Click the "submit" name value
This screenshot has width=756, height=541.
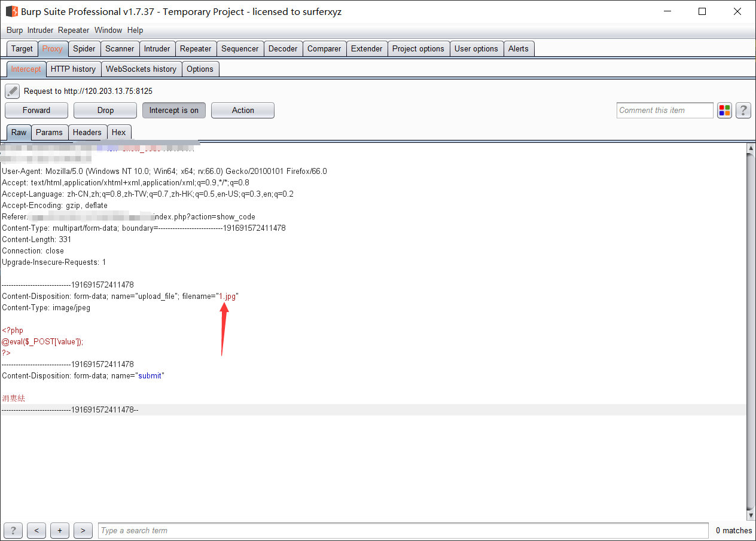tap(151, 376)
